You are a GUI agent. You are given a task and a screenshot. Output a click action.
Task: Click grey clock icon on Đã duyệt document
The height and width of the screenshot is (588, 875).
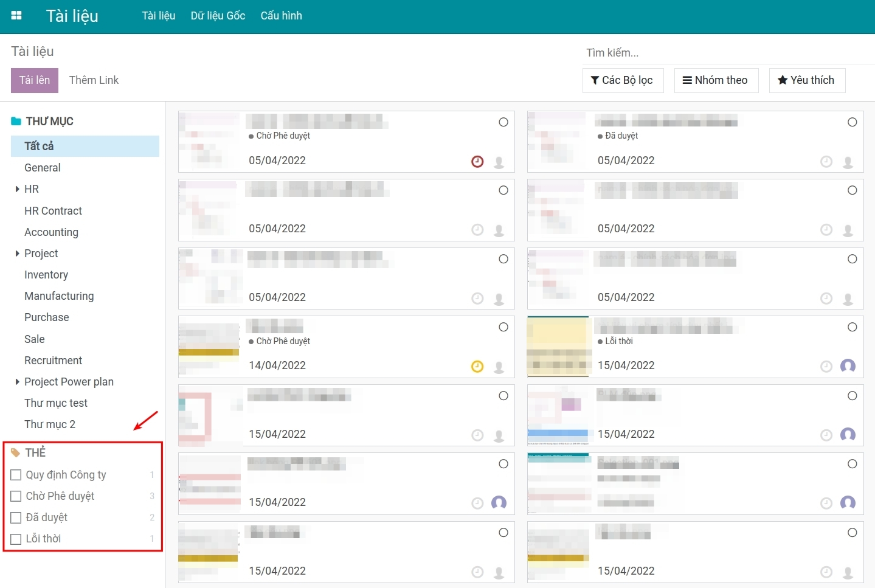pos(826,162)
